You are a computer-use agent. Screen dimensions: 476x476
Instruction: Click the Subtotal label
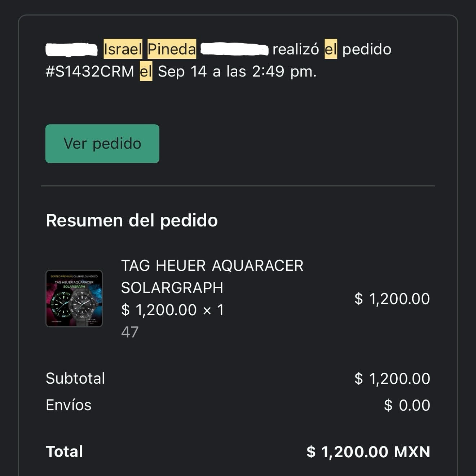pyautogui.click(x=75, y=378)
